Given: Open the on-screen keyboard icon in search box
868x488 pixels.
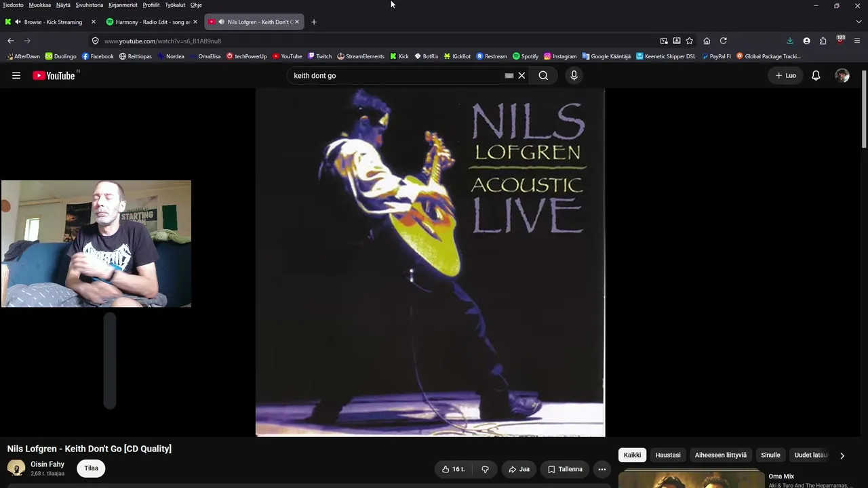Looking at the screenshot, I should click(509, 76).
